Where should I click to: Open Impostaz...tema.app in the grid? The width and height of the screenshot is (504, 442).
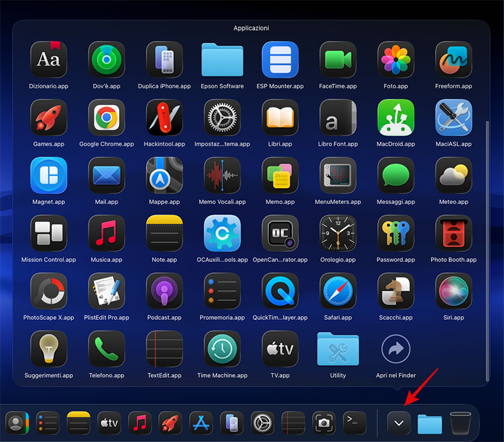click(x=222, y=118)
